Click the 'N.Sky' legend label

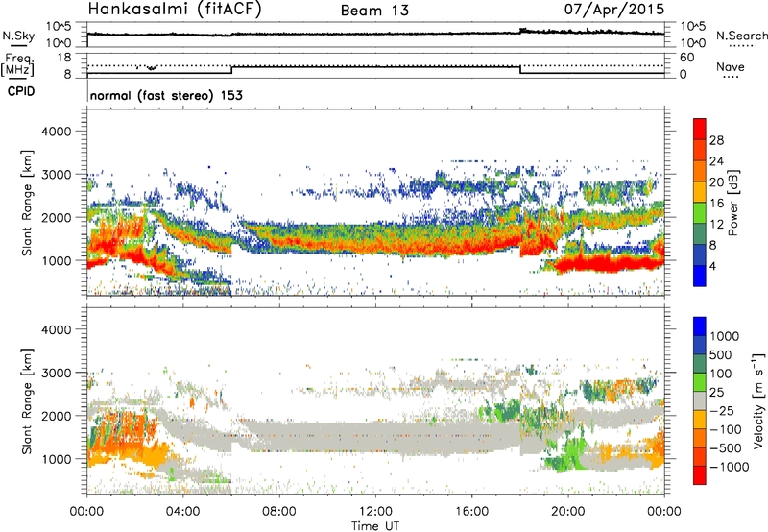click(18, 36)
